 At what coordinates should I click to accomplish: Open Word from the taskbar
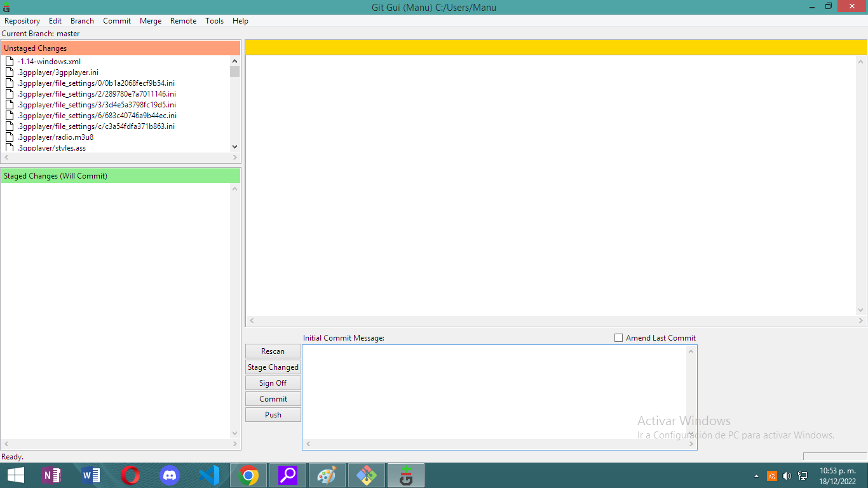91,475
